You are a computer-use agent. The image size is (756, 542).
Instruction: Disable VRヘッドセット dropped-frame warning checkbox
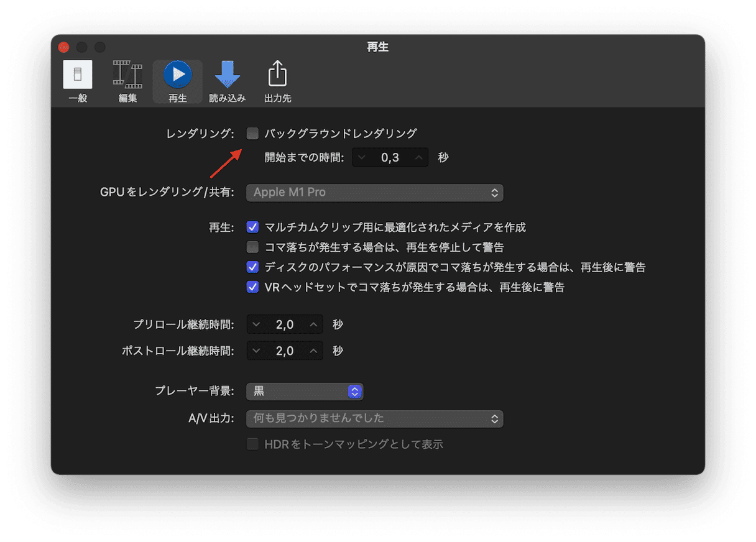click(252, 287)
